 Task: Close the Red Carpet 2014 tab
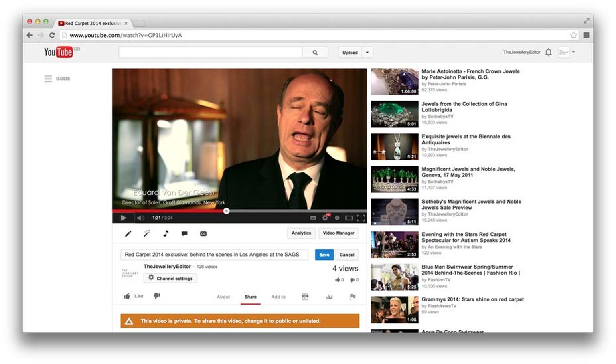126,23
